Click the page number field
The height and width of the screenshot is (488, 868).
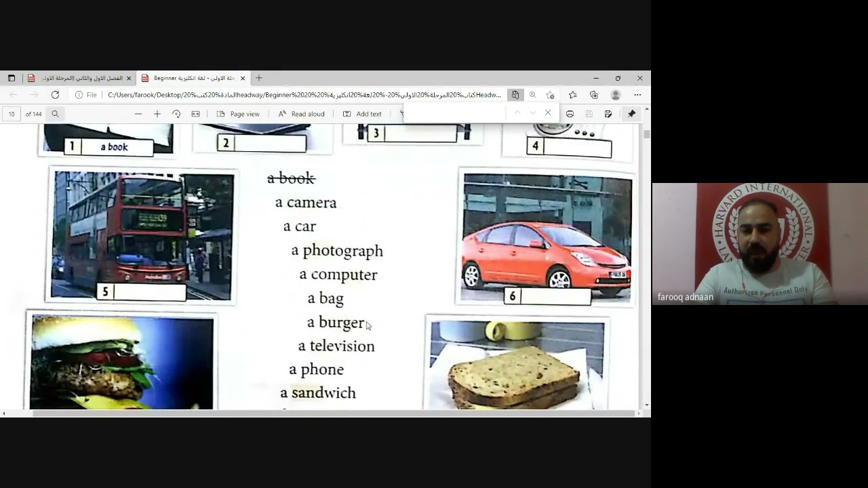[x=12, y=114]
